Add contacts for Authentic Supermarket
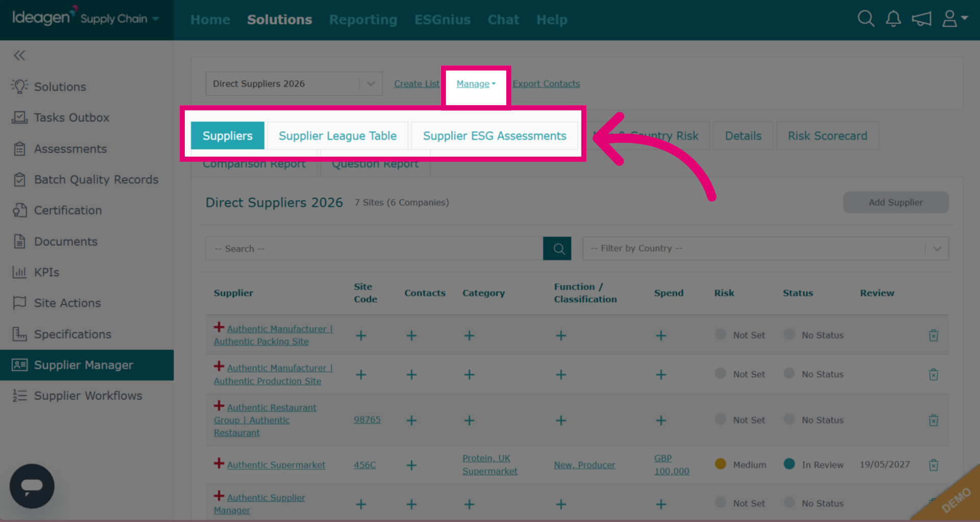This screenshot has height=522, width=980. (x=411, y=465)
